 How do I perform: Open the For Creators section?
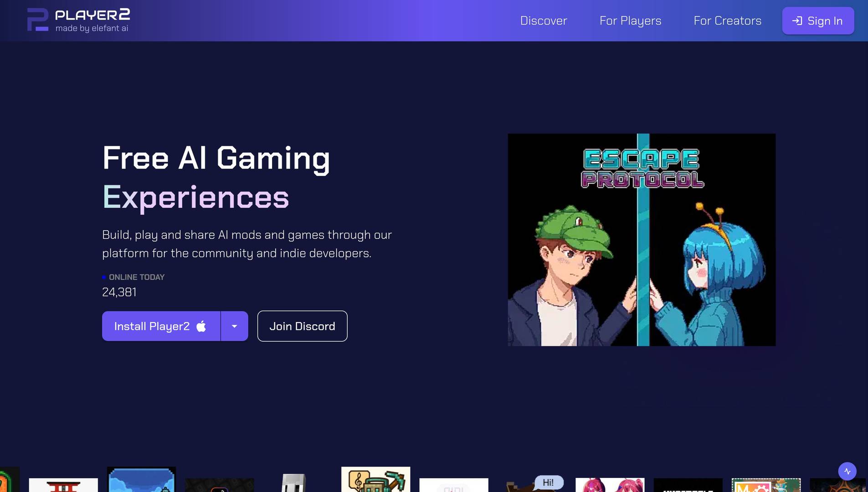tap(727, 20)
